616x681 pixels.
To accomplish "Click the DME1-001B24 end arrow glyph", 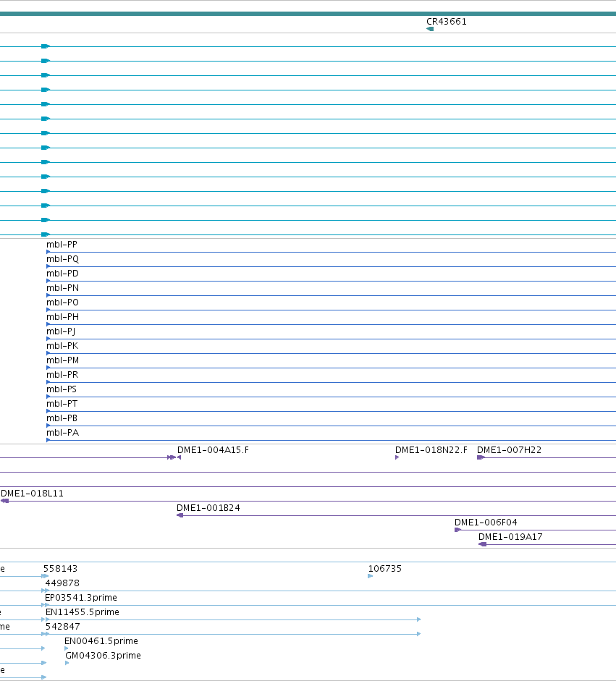I will 180,515.
